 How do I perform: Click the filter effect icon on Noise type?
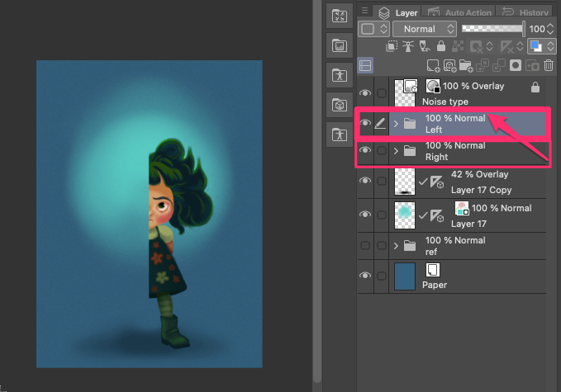click(x=433, y=86)
